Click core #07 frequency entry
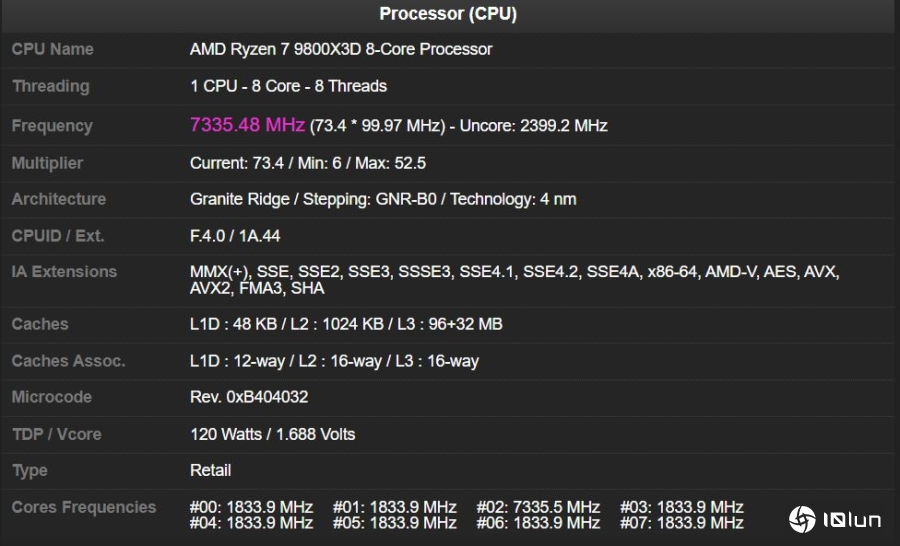Screen dimensions: 900x546 pos(682,523)
